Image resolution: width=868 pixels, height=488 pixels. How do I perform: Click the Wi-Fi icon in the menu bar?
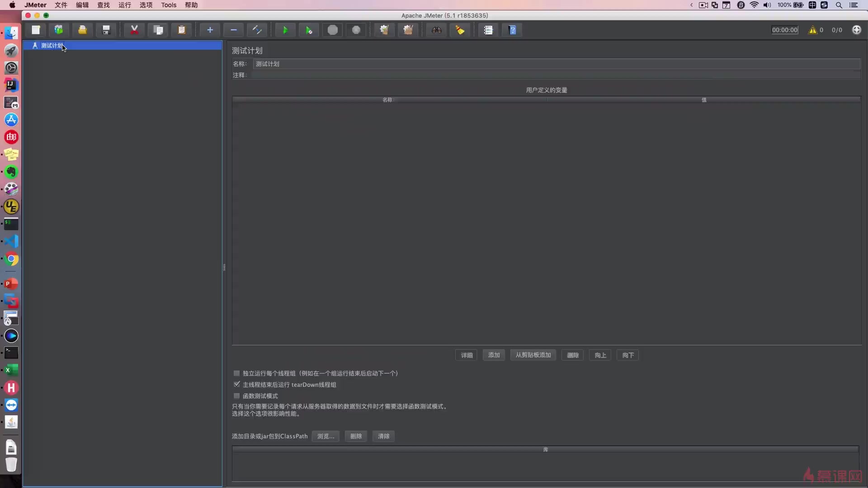click(x=754, y=5)
